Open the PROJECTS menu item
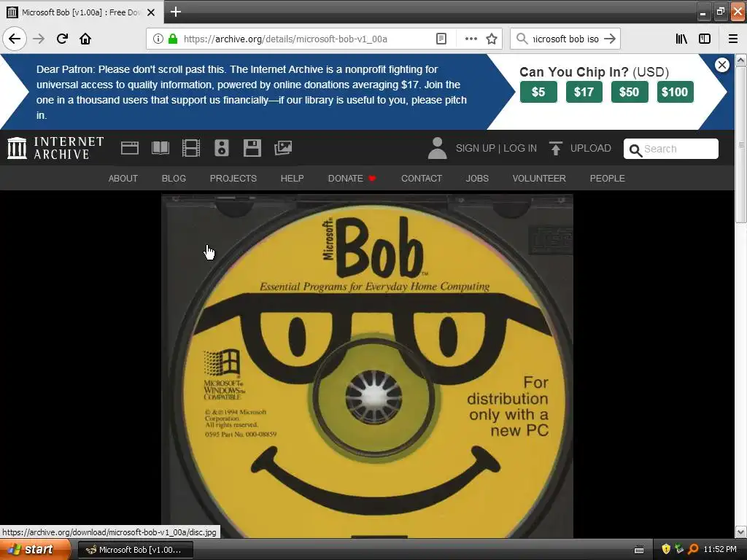747x560 pixels. 233,179
